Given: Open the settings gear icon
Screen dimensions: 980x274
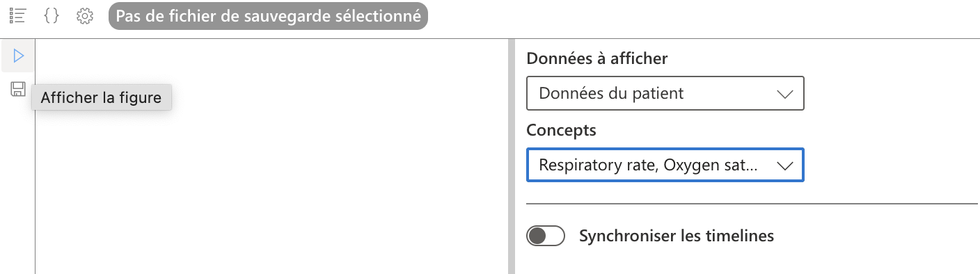Looking at the screenshot, I should 85,16.
